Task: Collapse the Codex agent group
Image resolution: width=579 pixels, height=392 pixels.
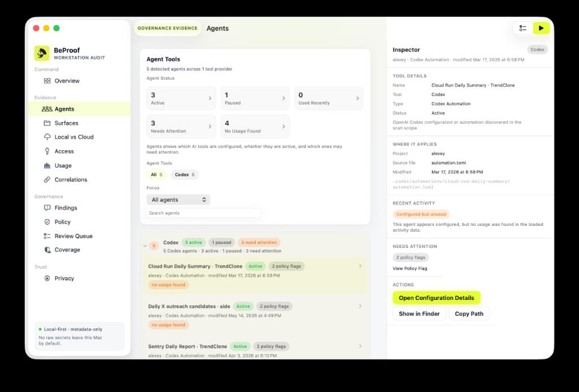Action: pos(145,246)
